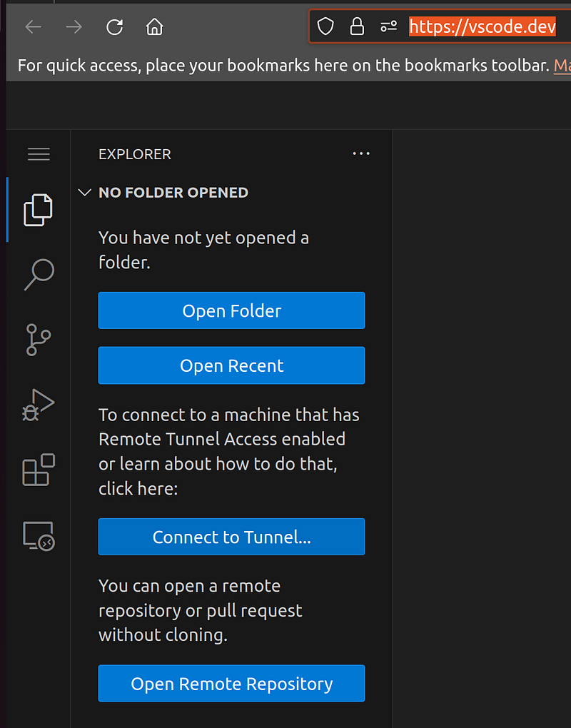Reload the current page
The image size is (571, 728).
coord(114,26)
